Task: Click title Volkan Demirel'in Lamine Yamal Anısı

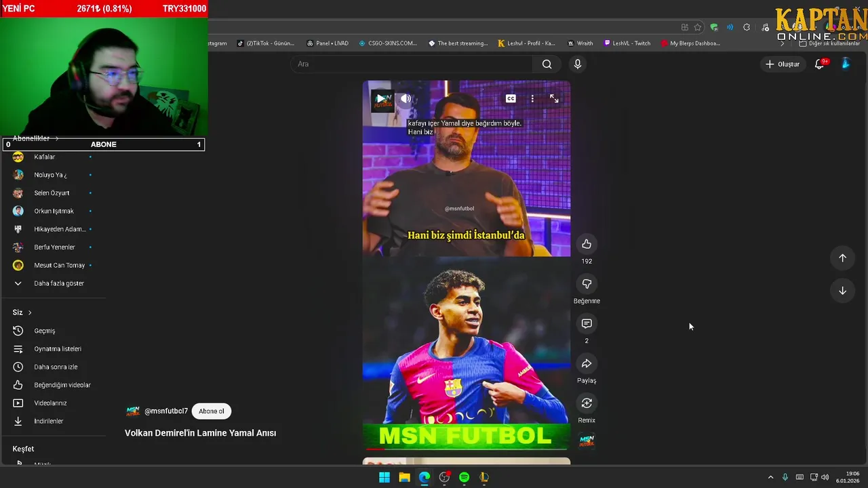Action: coord(200,433)
